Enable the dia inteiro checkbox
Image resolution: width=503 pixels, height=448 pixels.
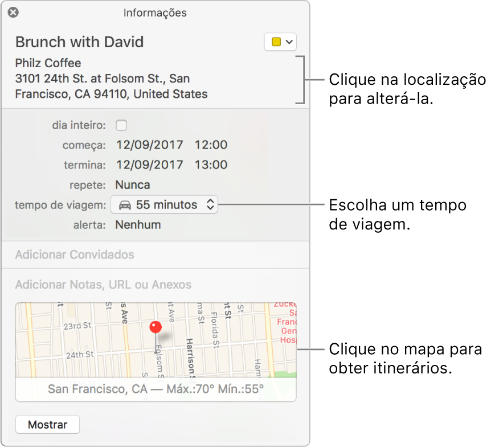121,125
